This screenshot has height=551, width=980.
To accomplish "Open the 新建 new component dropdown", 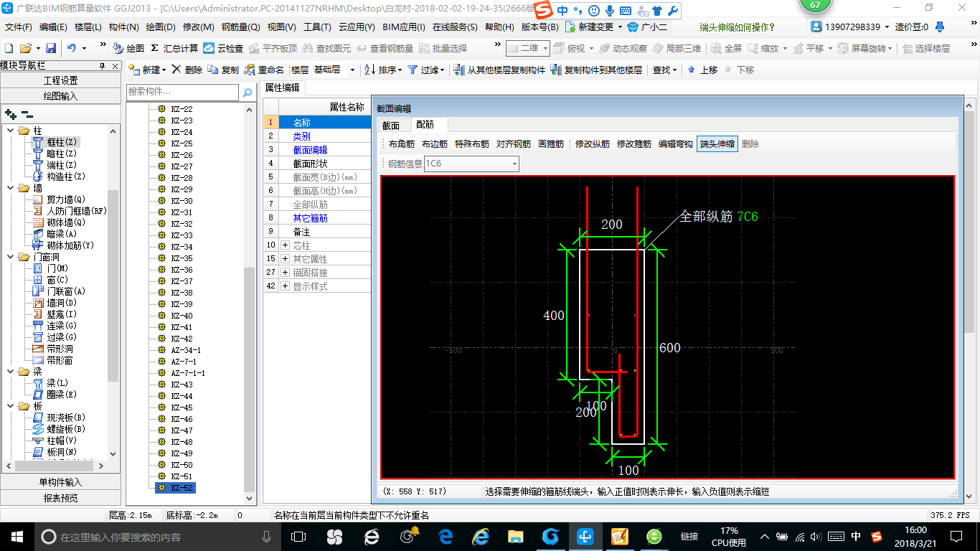I will click(x=147, y=70).
